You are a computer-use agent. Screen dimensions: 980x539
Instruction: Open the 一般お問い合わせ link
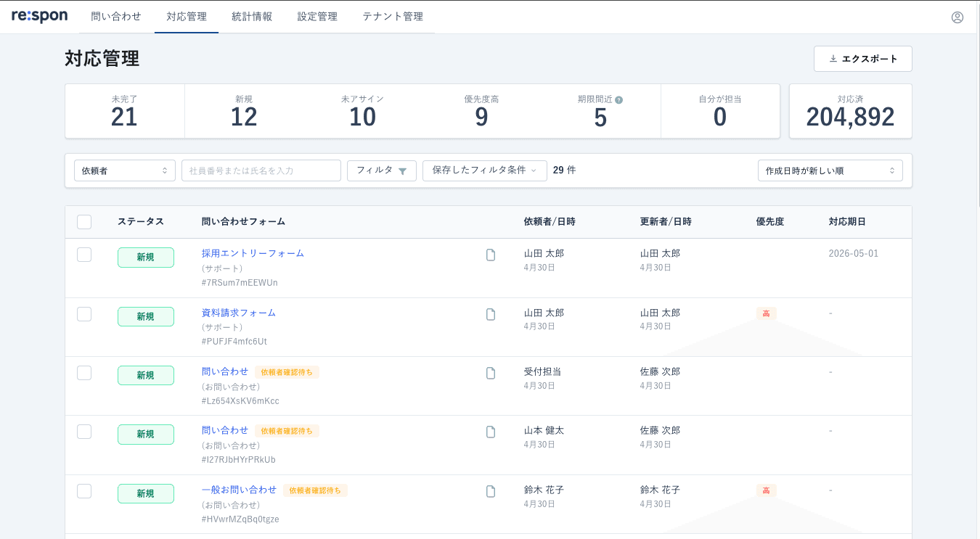tap(240, 490)
